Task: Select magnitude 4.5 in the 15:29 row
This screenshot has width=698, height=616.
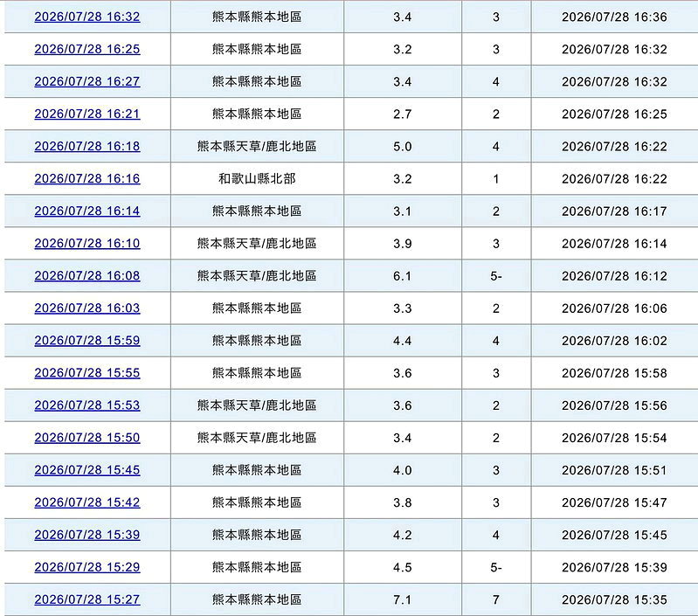Action: 403,567
